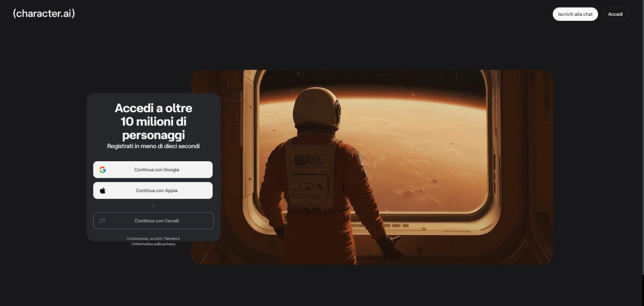Click the envelope icon for email sign-in
Image resolution: width=644 pixels, height=306 pixels.
coord(103,221)
